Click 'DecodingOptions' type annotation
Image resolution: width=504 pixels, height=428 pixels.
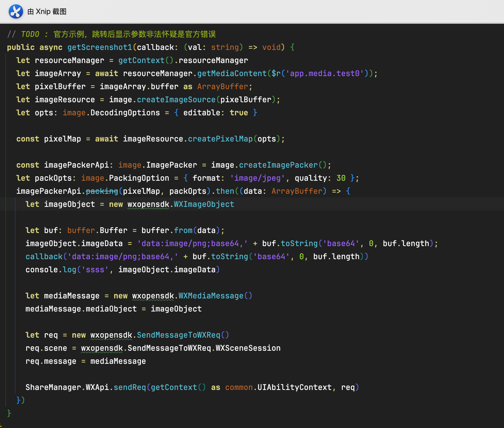click(125, 113)
